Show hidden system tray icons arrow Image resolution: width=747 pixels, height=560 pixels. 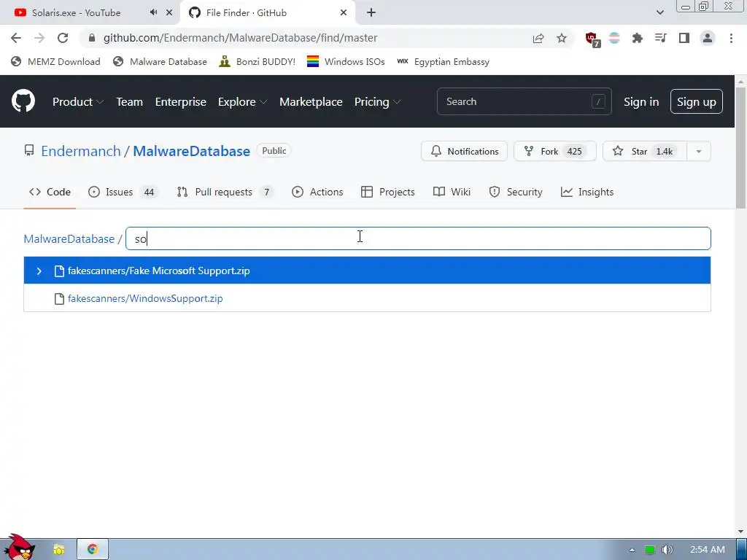coord(632,550)
